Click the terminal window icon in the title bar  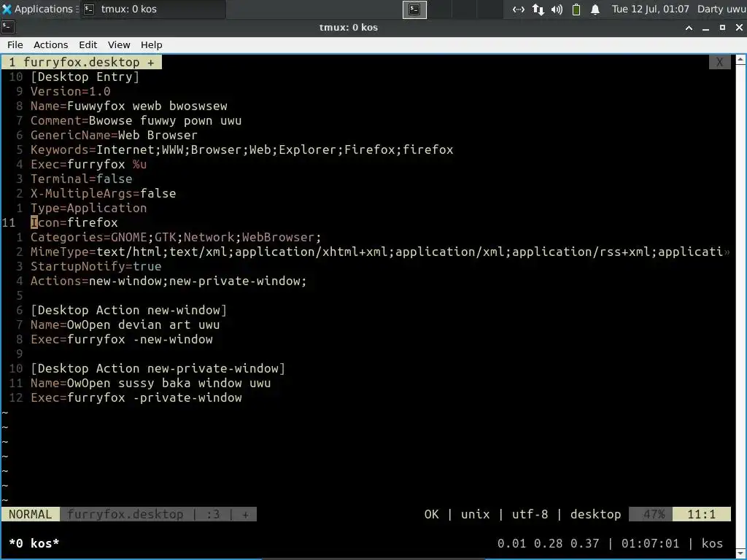[8, 27]
